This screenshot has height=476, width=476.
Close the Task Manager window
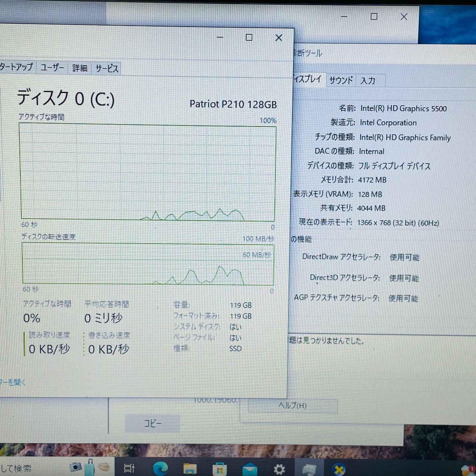click(x=279, y=38)
